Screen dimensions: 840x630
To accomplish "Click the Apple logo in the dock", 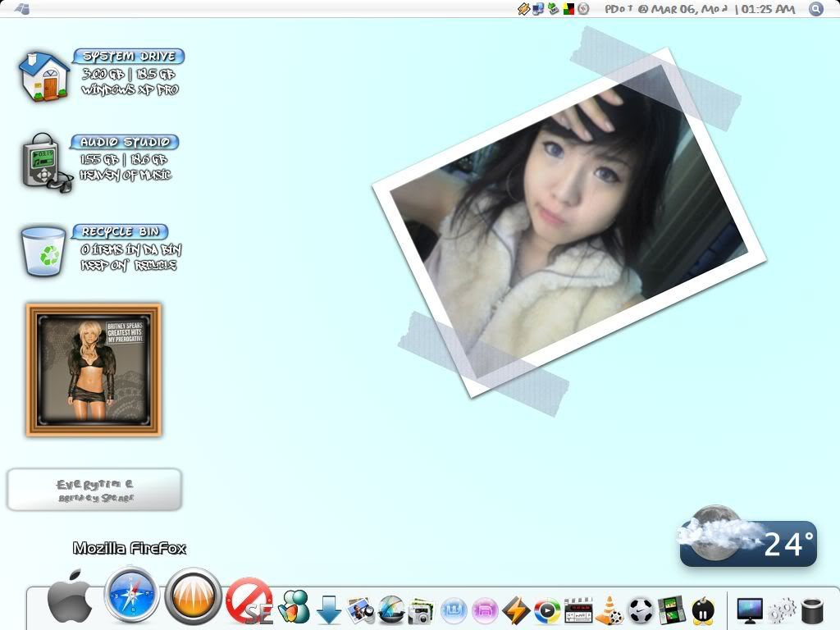I will coord(70,602).
